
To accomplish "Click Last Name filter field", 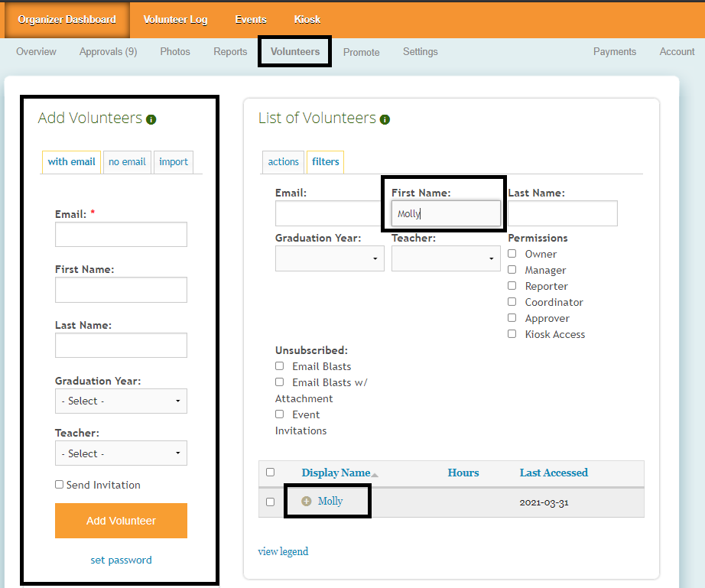I will pos(563,213).
